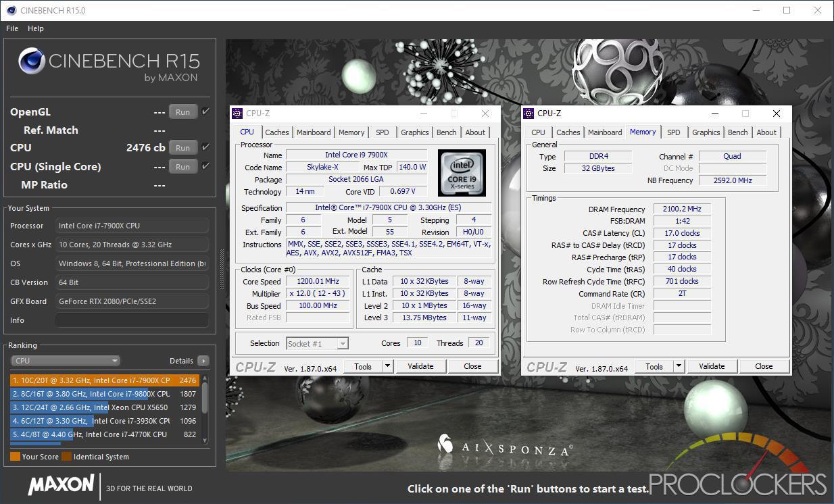This screenshot has height=504, width=834.
Task: Switch to Caches tab in CPU-Z processor window
Action: click(277, 132)
